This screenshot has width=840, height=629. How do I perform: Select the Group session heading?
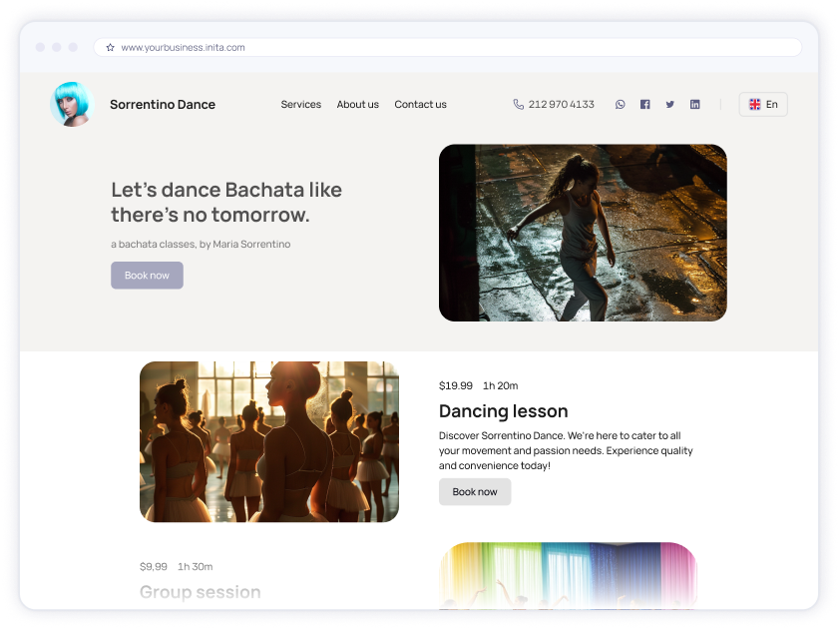199,592
